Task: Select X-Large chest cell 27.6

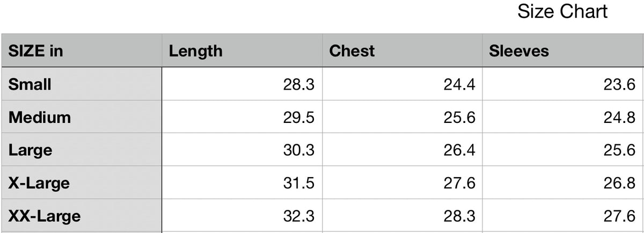Action: click(x=459, y=183)
